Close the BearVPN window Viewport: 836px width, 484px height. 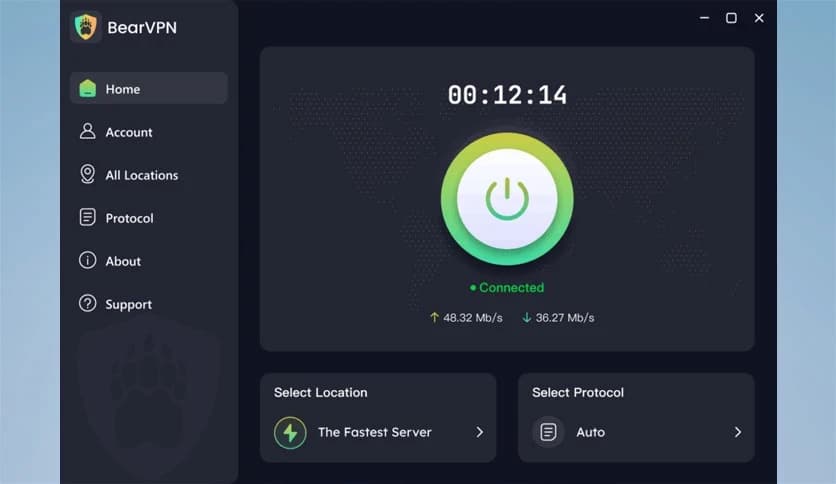click(759, 18)
